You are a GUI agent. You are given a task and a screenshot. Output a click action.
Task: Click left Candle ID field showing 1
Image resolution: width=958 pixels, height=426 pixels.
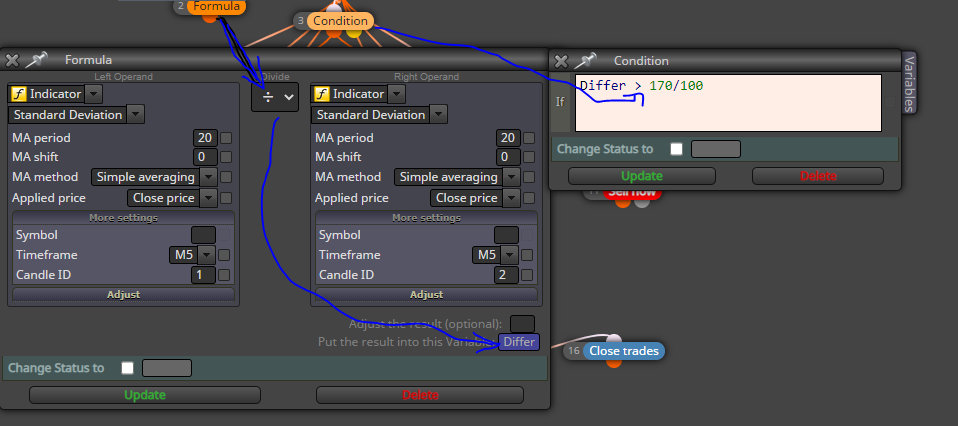tap(203, 275)
